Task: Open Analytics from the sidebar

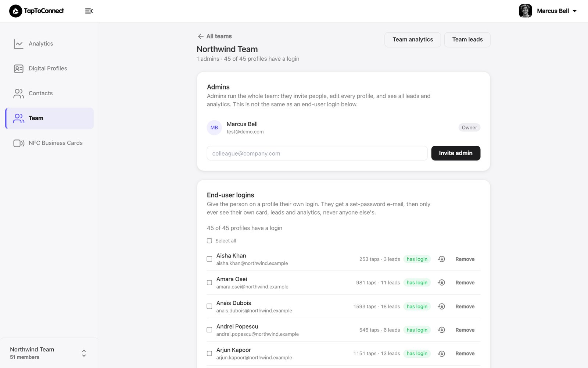Action: (x=49, y=43)
